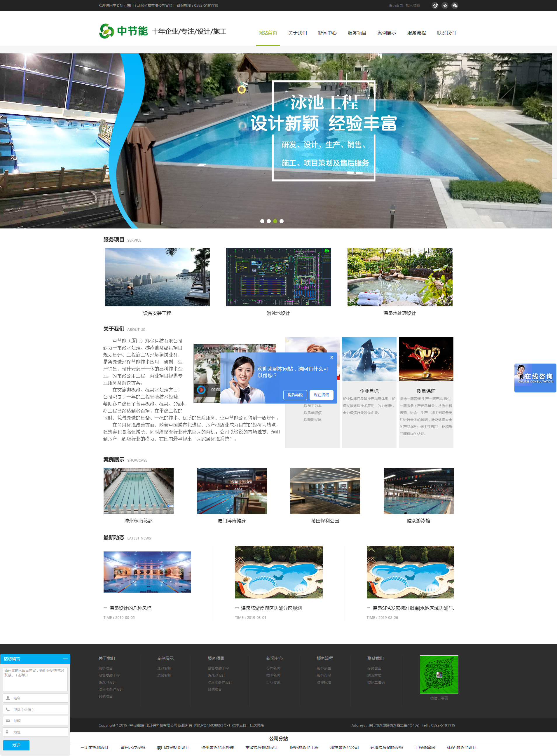Minimize the 请您留言 message panel
557x756 pixels.
[x=65, y=659]
